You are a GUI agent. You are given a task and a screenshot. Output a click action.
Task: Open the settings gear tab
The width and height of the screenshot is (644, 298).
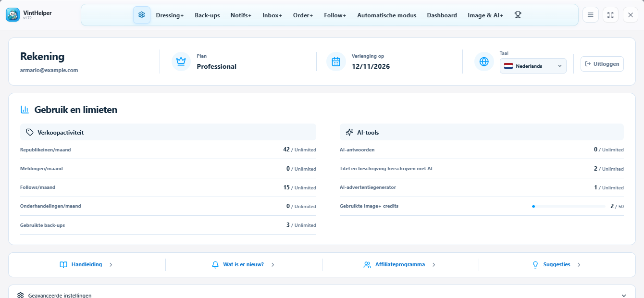[142, 15]
